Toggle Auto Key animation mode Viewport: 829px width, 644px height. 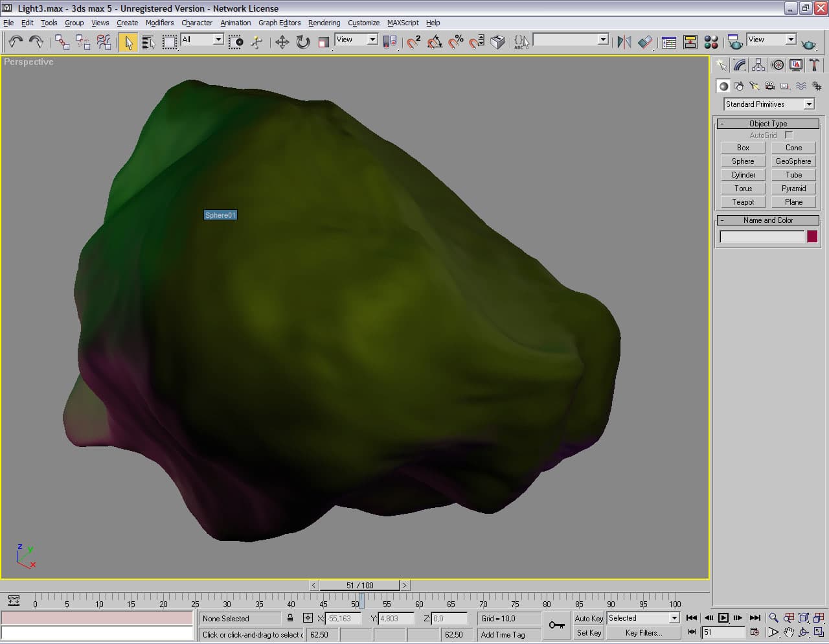click(588, 618)
